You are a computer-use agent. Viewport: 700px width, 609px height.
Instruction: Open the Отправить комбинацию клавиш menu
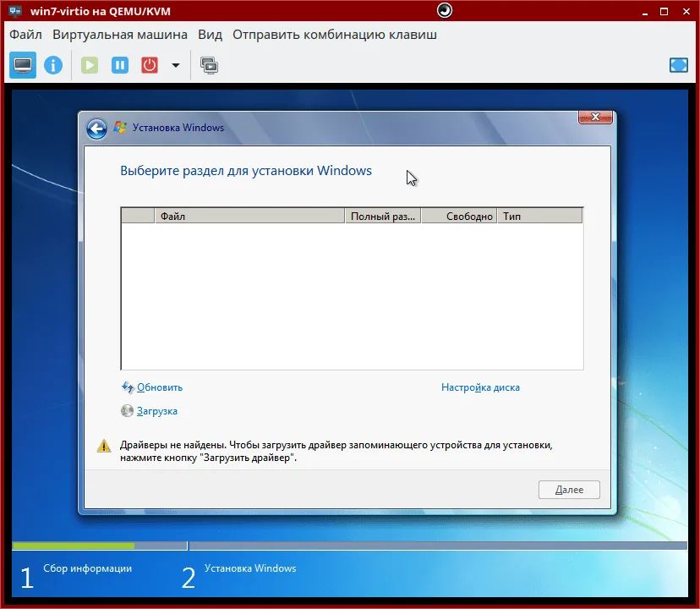point(335,35)
